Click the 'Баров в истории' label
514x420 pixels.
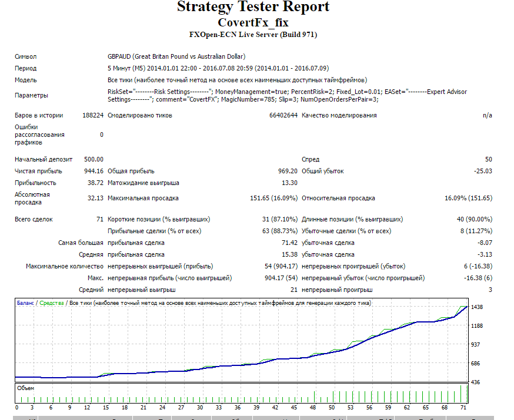tap(39, 115)
